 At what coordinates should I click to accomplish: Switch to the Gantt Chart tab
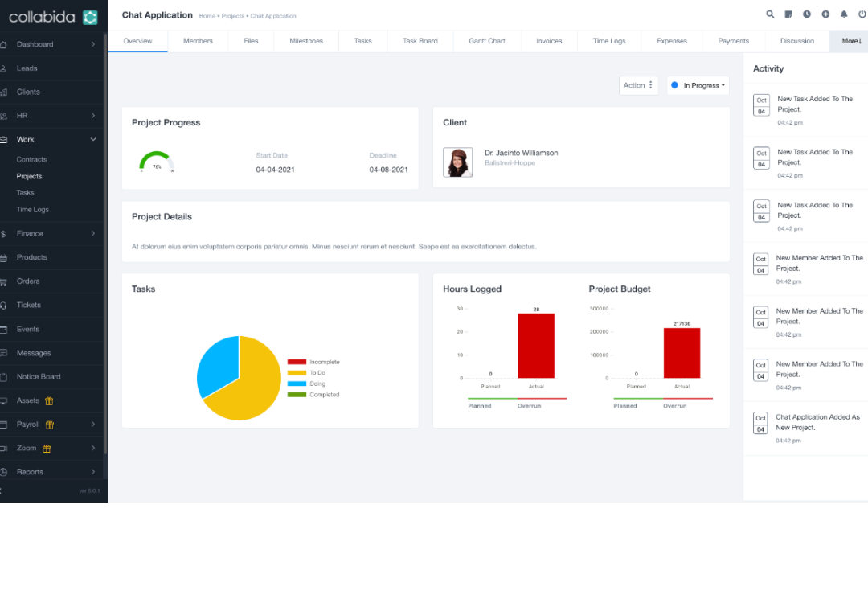pos(486,41)
